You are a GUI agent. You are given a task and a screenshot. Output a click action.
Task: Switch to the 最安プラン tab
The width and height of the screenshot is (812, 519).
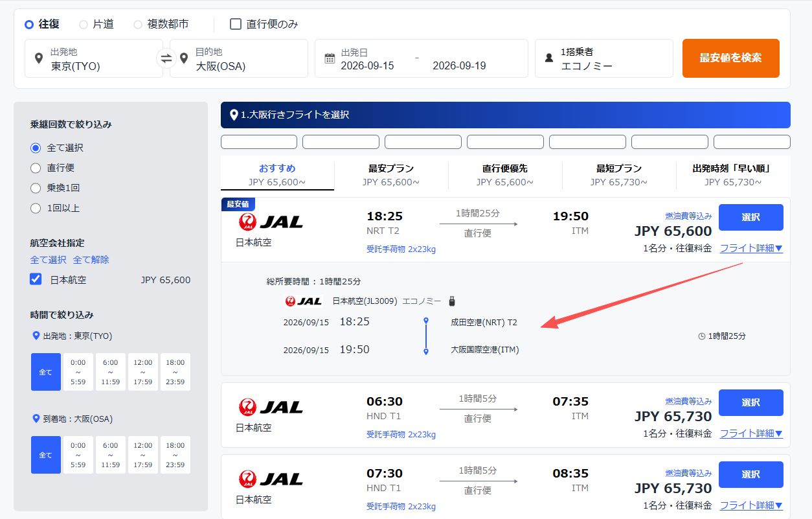(x=391, y=175)
